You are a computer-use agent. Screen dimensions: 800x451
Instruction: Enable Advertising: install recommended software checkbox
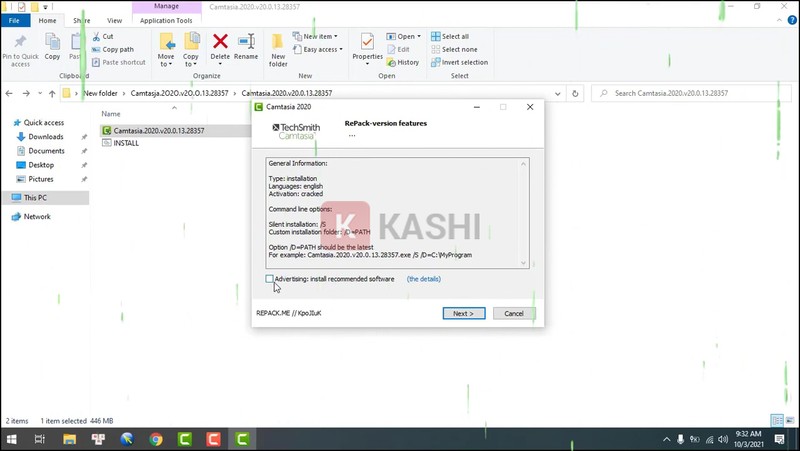[x=270, y=279]
